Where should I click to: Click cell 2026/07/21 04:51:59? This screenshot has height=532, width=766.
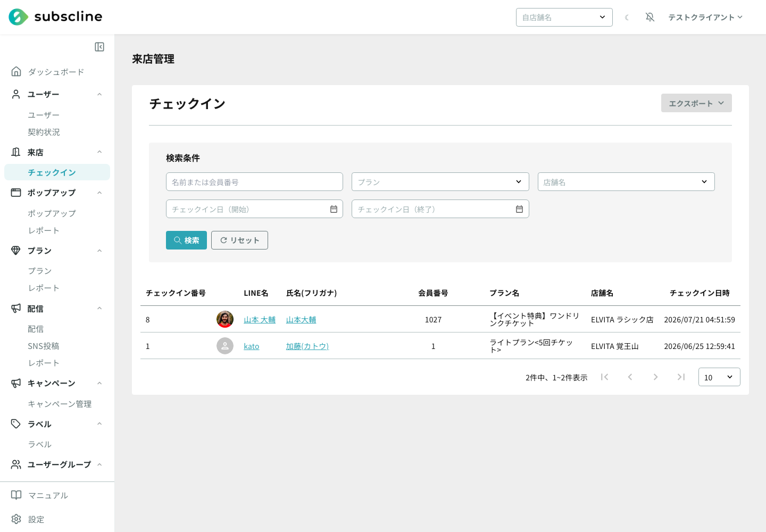click(x=700, y=320)
